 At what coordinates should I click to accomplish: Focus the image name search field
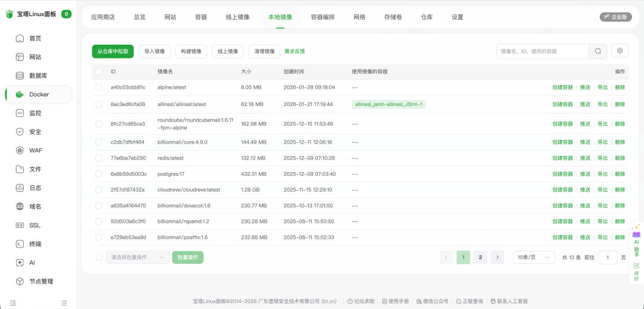543,51
